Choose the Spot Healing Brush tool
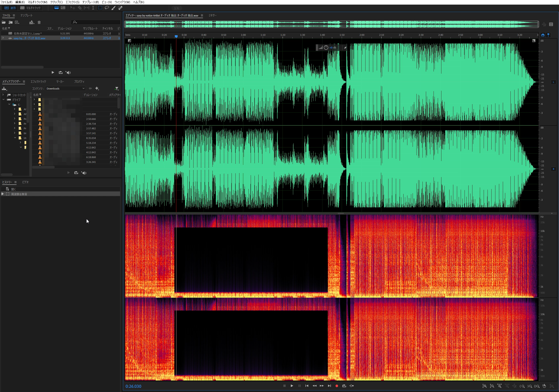 pos(120,8)
